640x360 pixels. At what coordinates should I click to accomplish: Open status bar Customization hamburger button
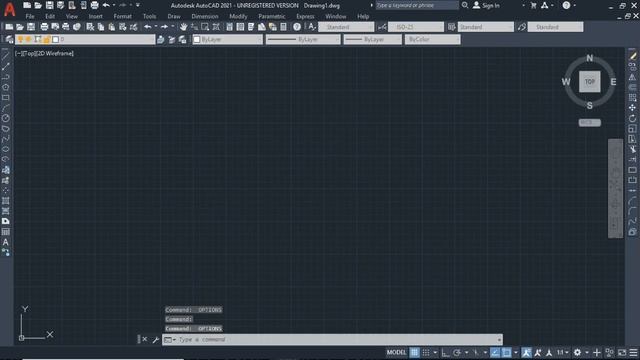(x=633, y=352)
